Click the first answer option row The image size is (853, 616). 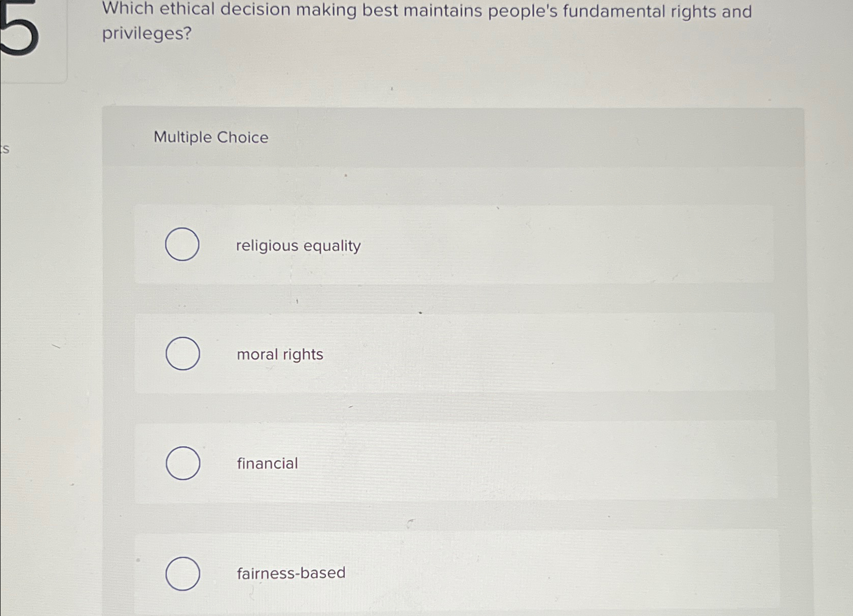(x=456, y=245)
